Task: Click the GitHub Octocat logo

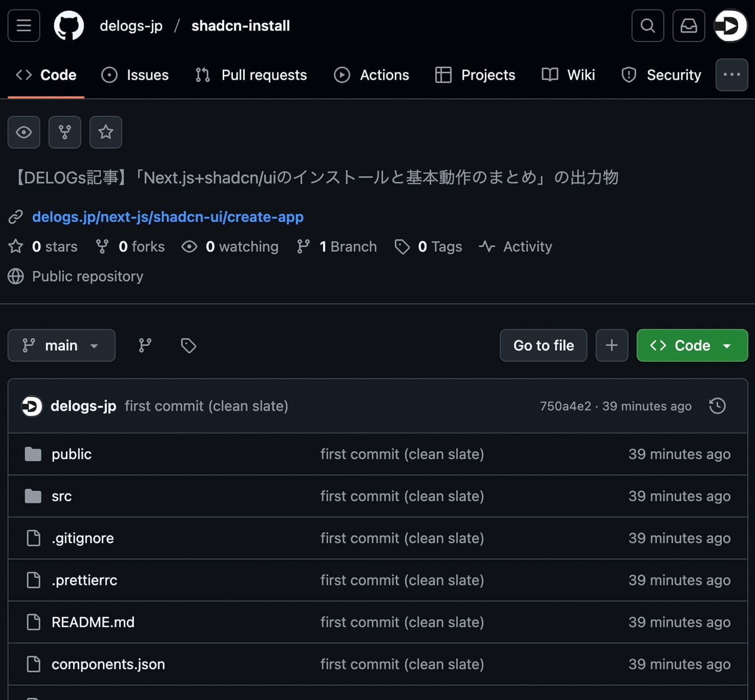Action: pos(69,26)
